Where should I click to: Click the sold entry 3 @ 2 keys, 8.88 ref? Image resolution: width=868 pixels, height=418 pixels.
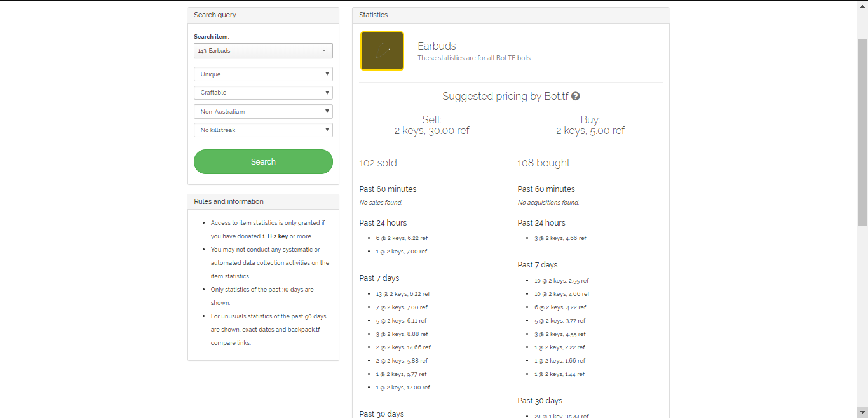pos(402,334)
